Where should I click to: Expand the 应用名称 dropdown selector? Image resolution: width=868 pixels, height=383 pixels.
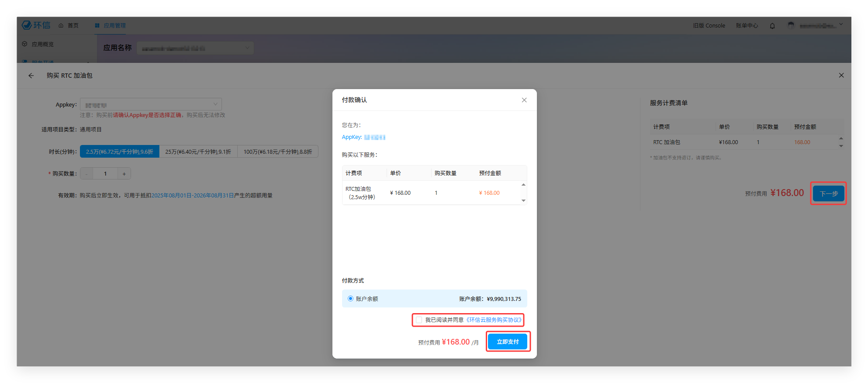click(x=195, y=48)
